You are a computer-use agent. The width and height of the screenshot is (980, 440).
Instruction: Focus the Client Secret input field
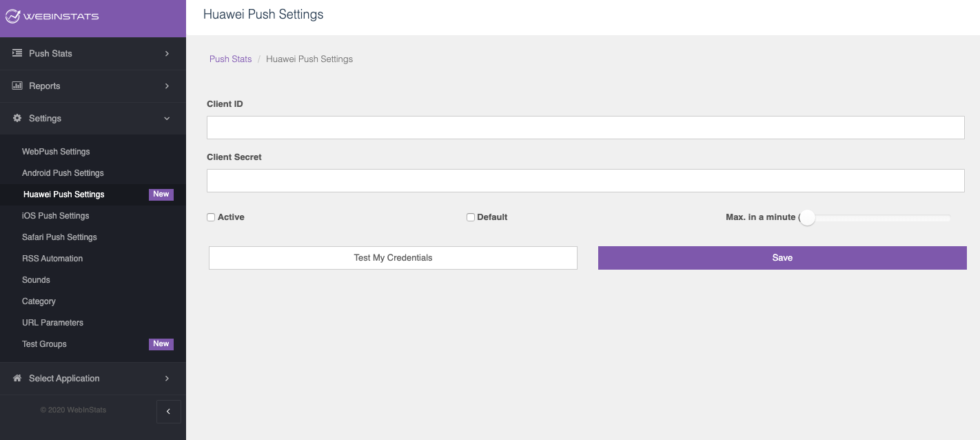[x=585, y=181]
